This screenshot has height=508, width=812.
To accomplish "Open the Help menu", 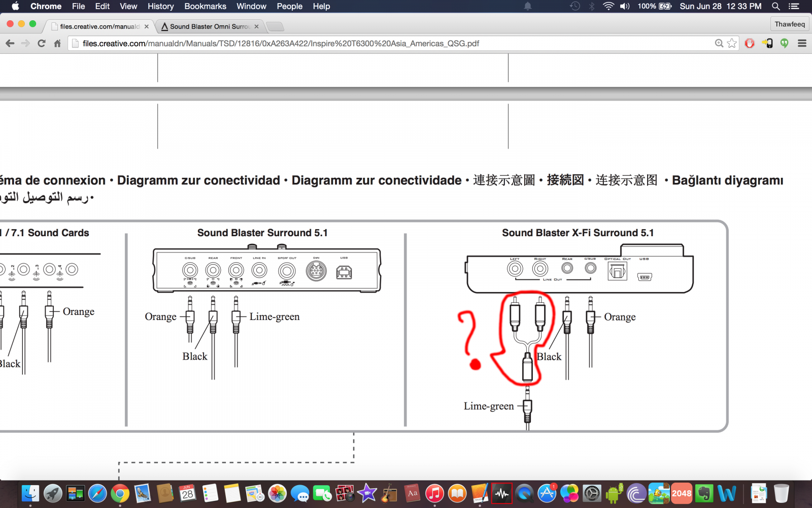I will tap(321, 6).
